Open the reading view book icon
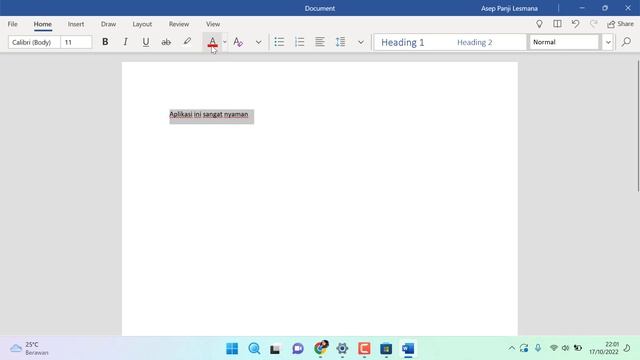The width and height of the screenshot is (640, 360). click(x=557, y=24)
